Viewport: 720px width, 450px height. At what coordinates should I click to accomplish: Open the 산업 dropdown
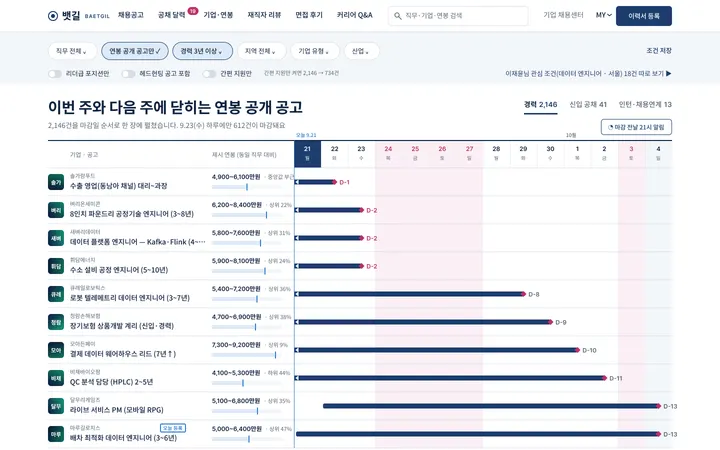pos(361,51)
